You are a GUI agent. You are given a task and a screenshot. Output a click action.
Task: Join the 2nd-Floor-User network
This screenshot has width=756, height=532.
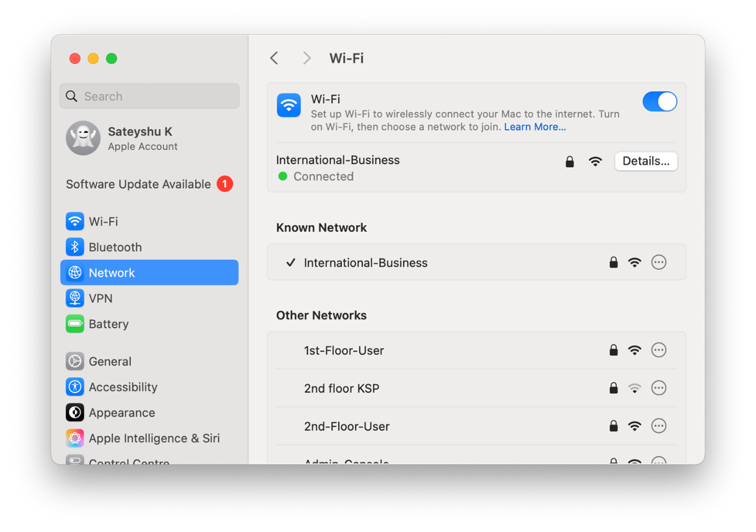[x=476, y=426]
